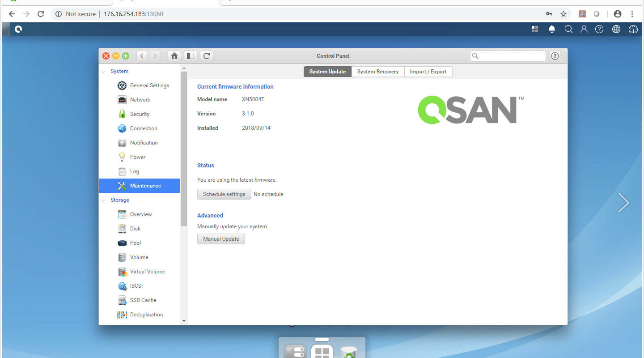The image size is (644, 358).
Task: Go to Control Panel home icon
Action: tap(174, 56)
